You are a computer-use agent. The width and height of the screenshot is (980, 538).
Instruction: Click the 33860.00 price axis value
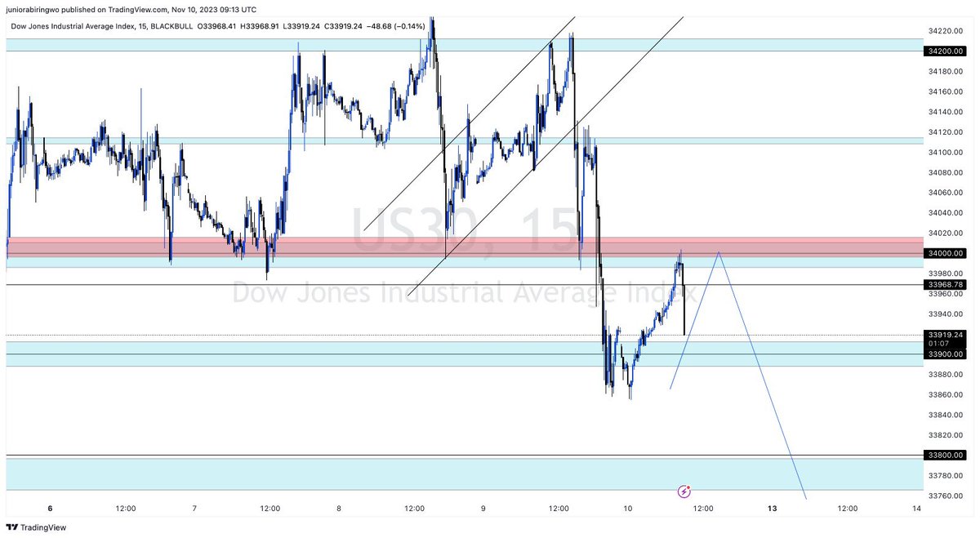[x=946, y=394]
